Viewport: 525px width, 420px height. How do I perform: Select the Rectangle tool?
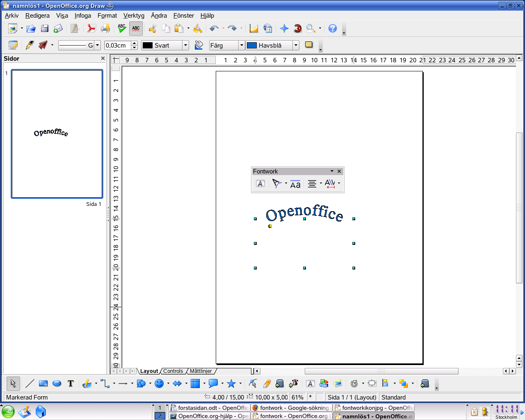coord(43,383)
